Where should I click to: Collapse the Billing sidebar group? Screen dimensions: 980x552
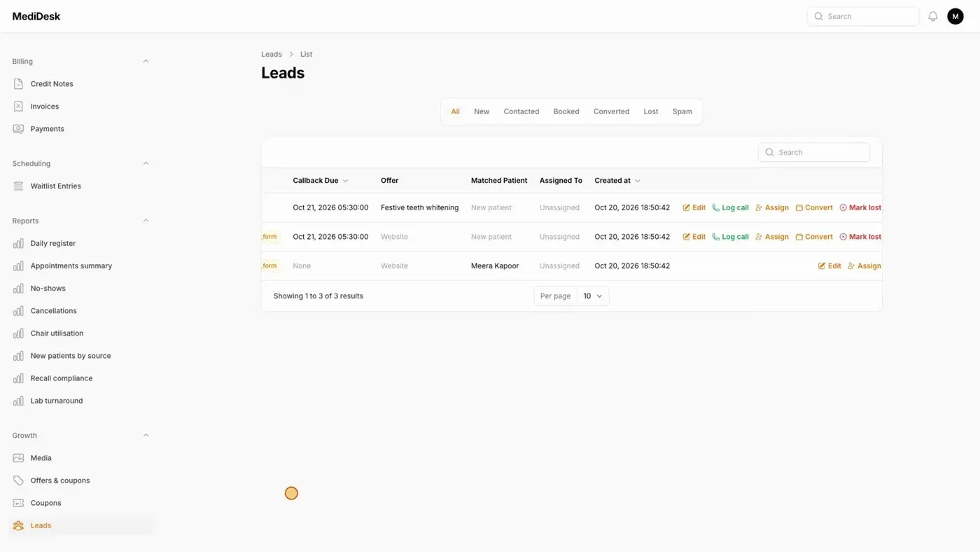[x=146, y=62]
